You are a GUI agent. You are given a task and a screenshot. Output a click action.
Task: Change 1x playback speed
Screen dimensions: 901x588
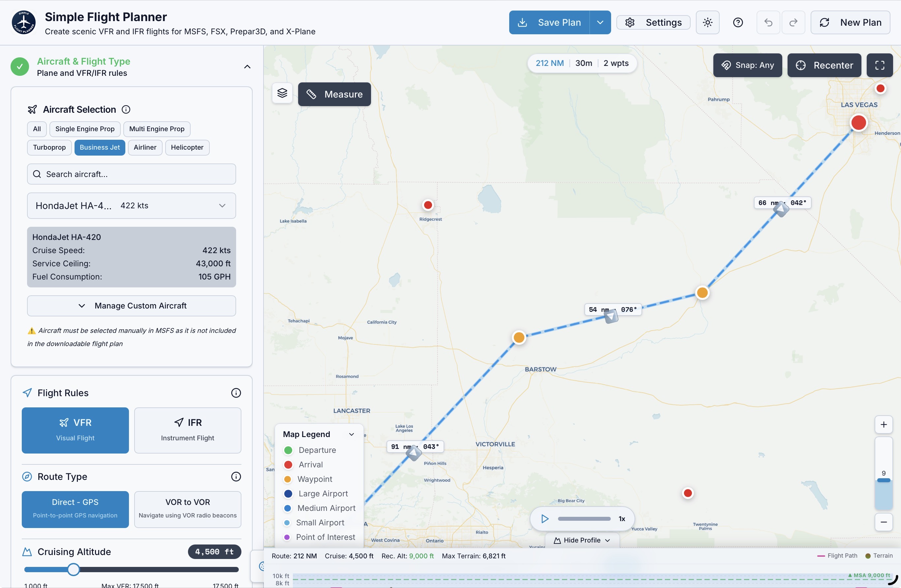point(622,519)
